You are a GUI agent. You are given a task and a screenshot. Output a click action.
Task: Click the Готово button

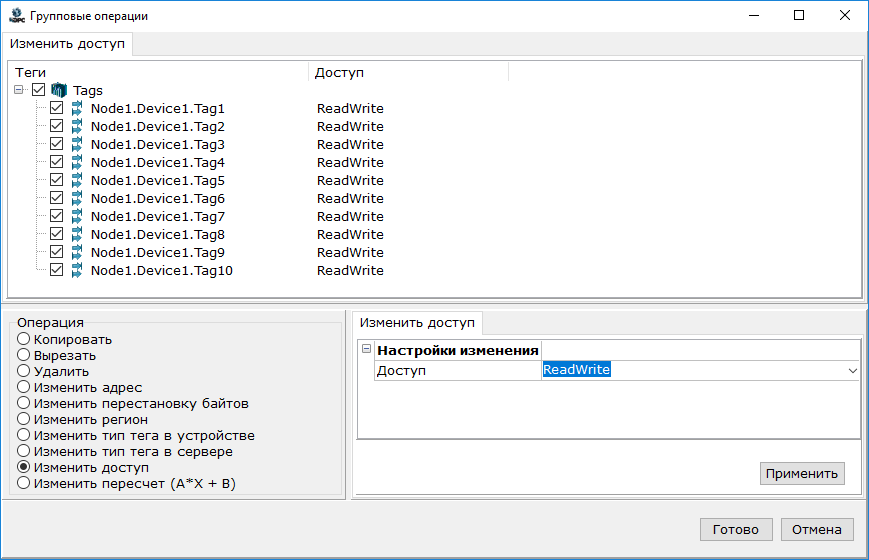point(736,529)
